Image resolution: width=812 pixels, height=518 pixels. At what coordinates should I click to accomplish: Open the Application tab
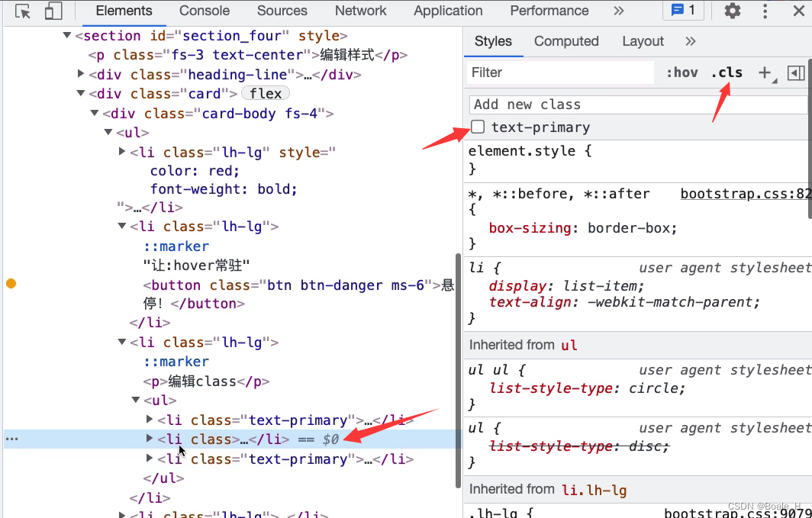448,11
